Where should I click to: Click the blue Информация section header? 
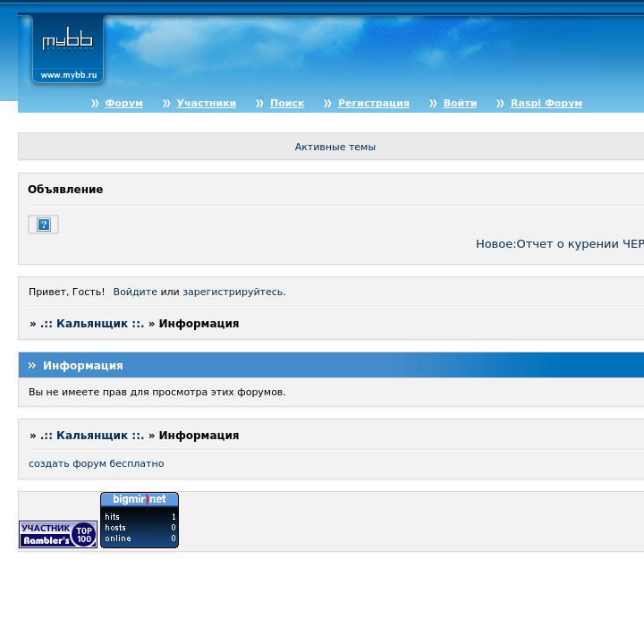pos(331,365)
